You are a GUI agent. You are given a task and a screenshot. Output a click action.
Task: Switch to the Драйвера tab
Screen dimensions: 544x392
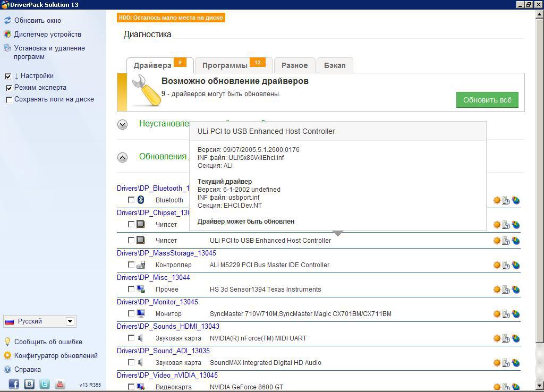pos(159,65)
